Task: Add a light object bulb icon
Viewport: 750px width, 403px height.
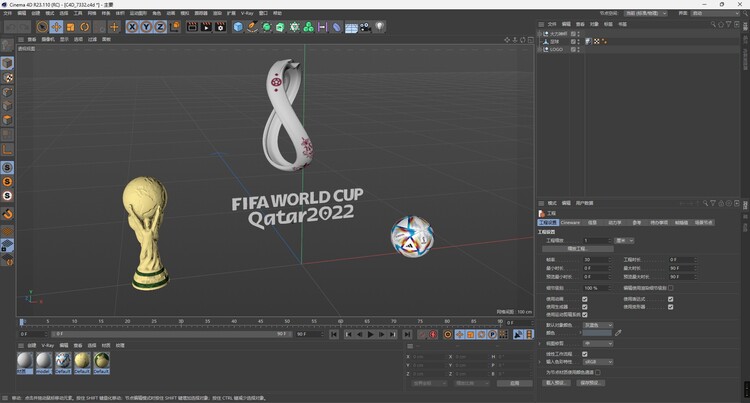Action: [x=379, y=27]
